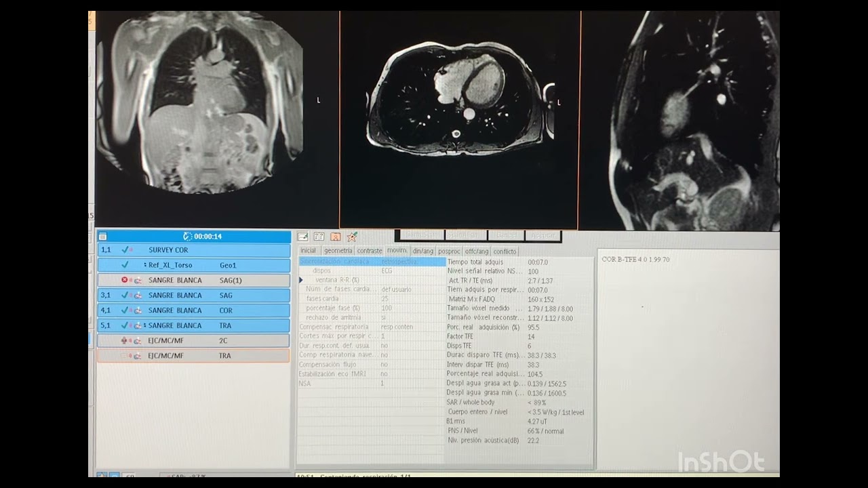This screenshot has width=868, height=488.
Task: Click the timer clock icon beside 00:00:14
Action: (x=188, y=237)
